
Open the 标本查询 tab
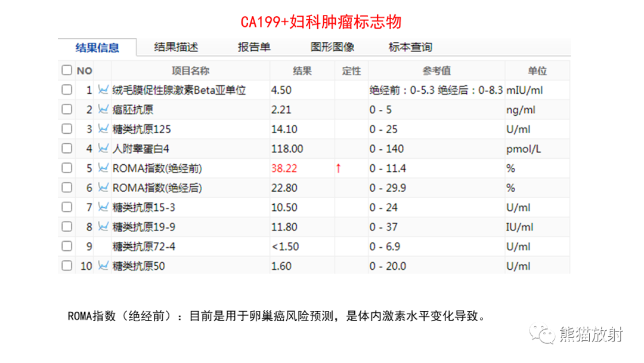(410, 47)
